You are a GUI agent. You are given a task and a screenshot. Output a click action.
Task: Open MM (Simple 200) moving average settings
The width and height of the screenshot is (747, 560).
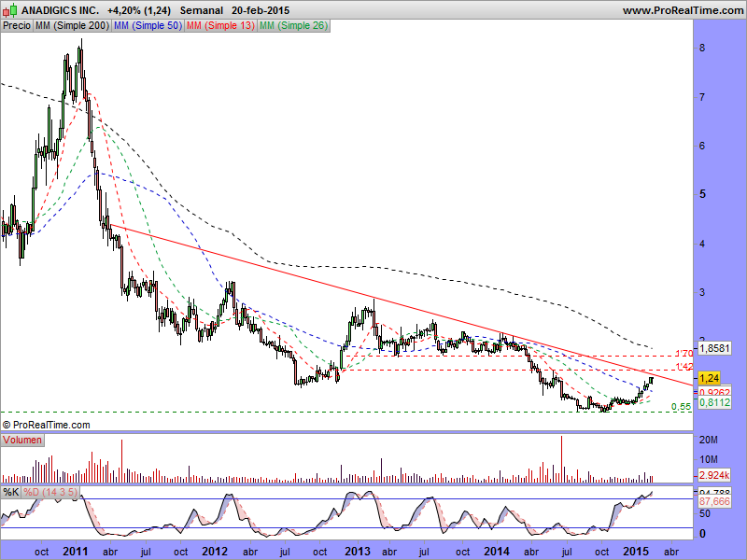(73, 26)
